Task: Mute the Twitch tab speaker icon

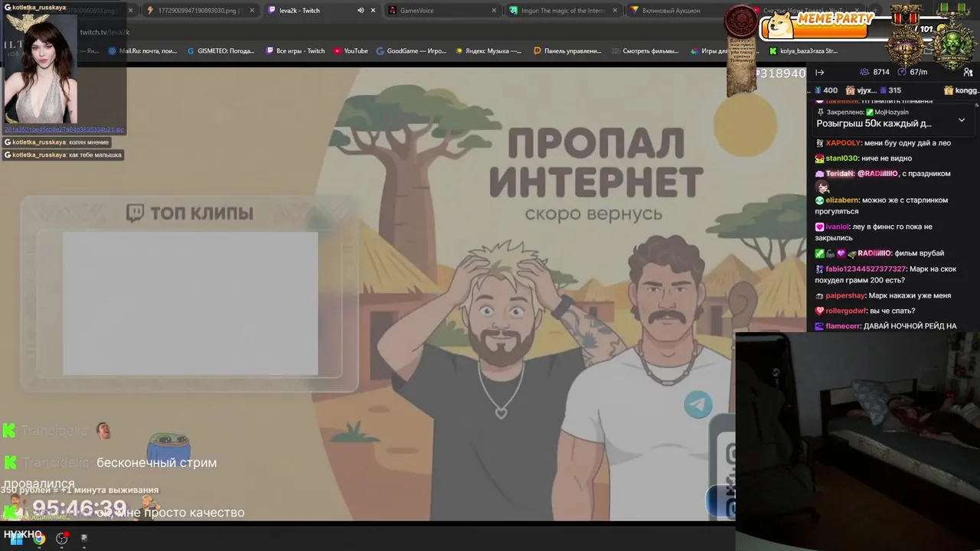Action: tap(361, 11)
